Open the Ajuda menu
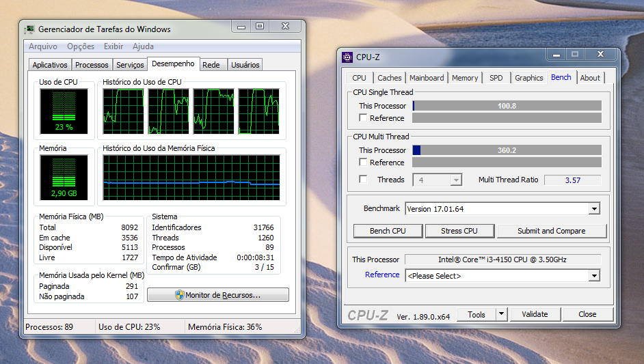The height and width of the screenshot is (364, 644). click(143, 46)
